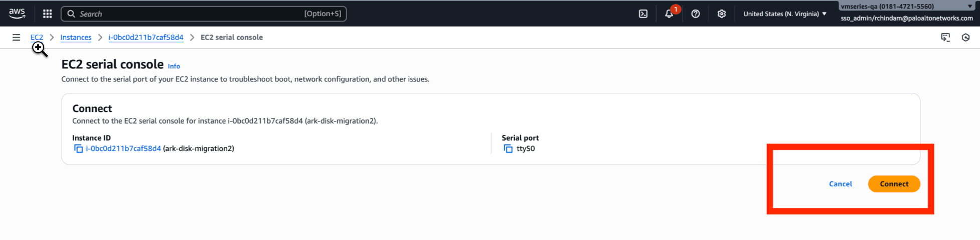This screenshot has height=240, width=980.
Task: Click the monitor icon beside the clock icon
Action: (945, 37)
